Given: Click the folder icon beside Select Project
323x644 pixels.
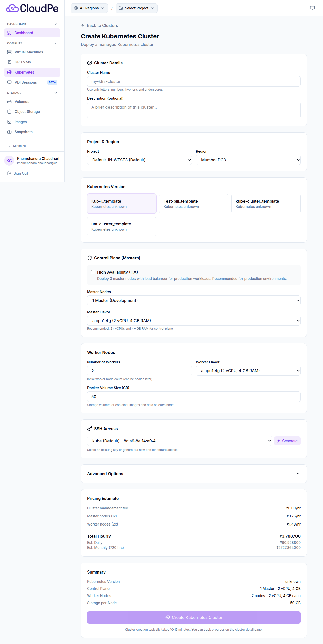Looking at the screenshot, I should (121, 8).
